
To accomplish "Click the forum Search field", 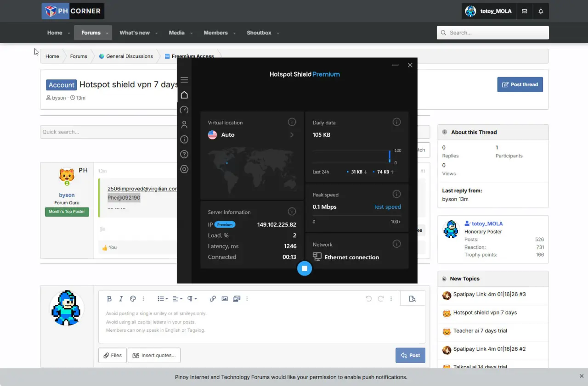I will pyautogui.click(x=492, y=33).
